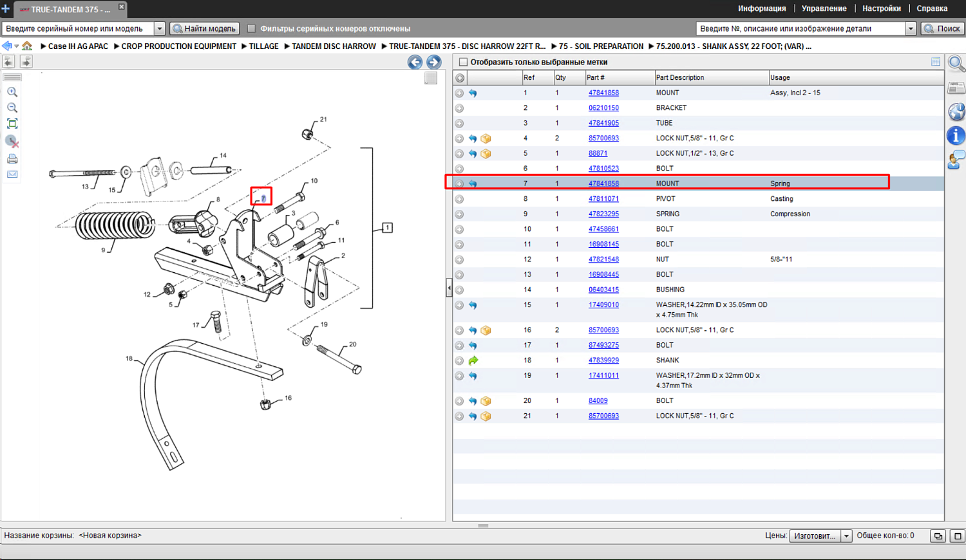This screenshot has height=560, width=966.
Task: Open part number 47839929 link
Action: [x=603, y=360]
